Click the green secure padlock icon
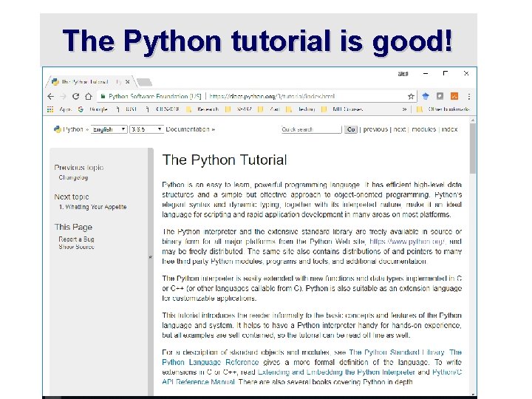 [x=103, y=96]
